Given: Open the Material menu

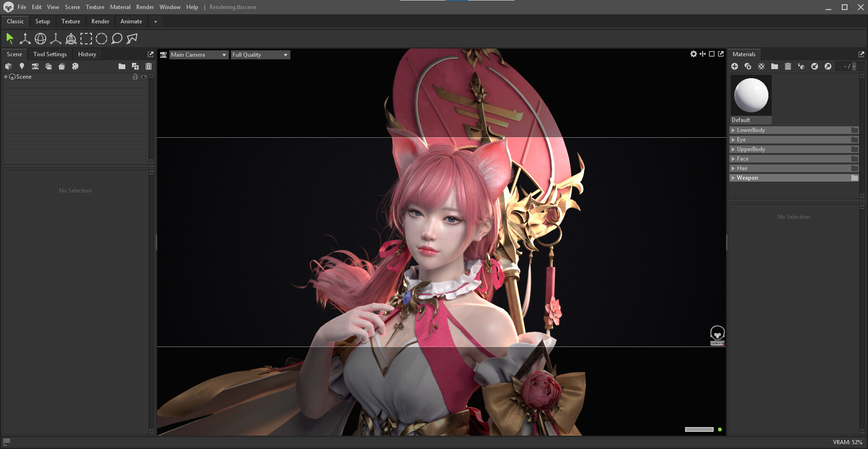Looking at the screenshot, I should 120,7.
